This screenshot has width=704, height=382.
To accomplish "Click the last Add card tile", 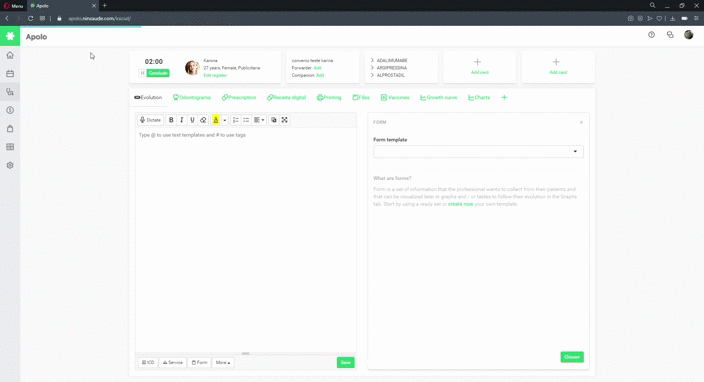I will [558, 67].
